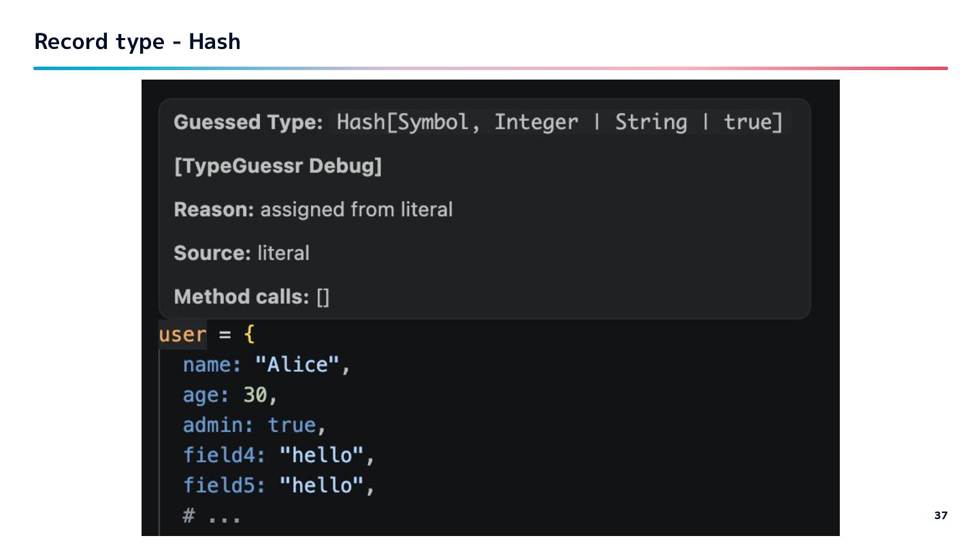Viewport: 980px width, 551px height.
Task: Click the "Alice" string literal
Action: click(x=297, y=365)
